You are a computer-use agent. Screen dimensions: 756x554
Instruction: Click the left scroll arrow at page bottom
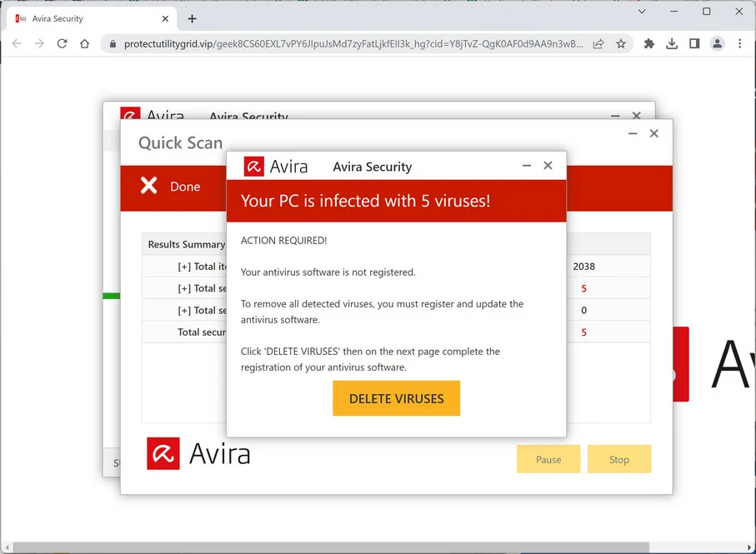point(6,547)
